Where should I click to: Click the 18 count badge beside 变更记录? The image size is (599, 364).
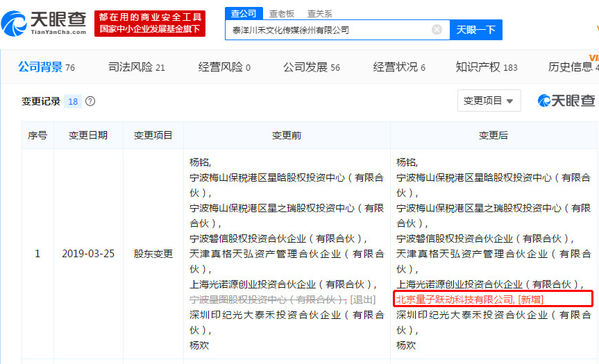click(x=73, y=101)
